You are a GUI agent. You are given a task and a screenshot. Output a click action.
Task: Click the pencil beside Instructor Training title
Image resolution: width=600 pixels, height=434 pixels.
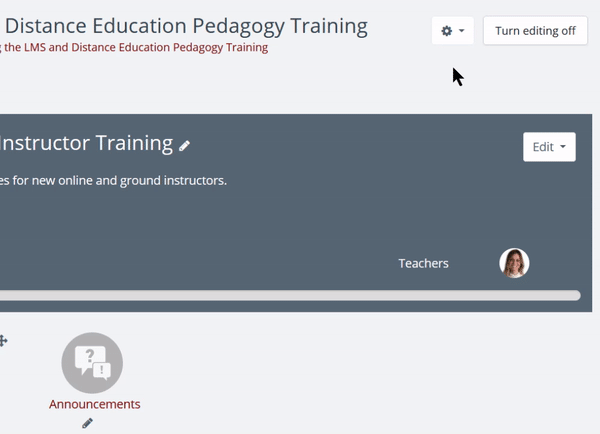(185, 146)
